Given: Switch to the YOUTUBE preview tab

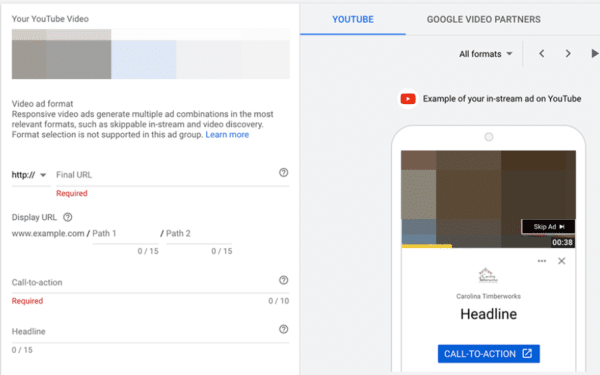Looking at the screenshot, I should tap(353, 20).
